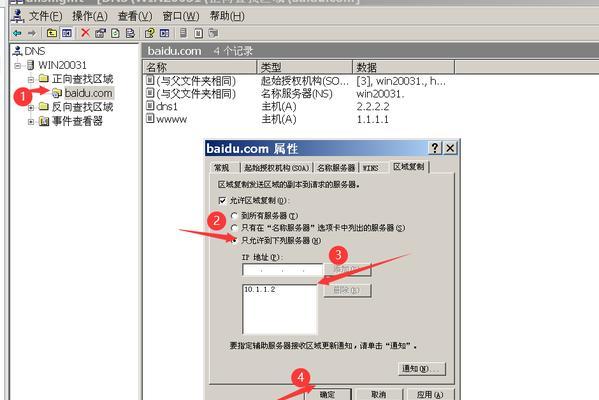Select only the following servers radio button

tap(234, 241)
